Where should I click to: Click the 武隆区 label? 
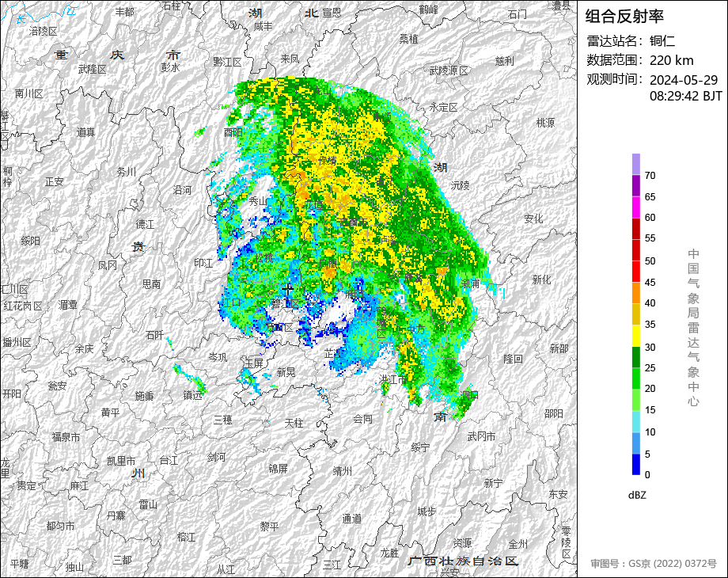click(x=92, y=69)
